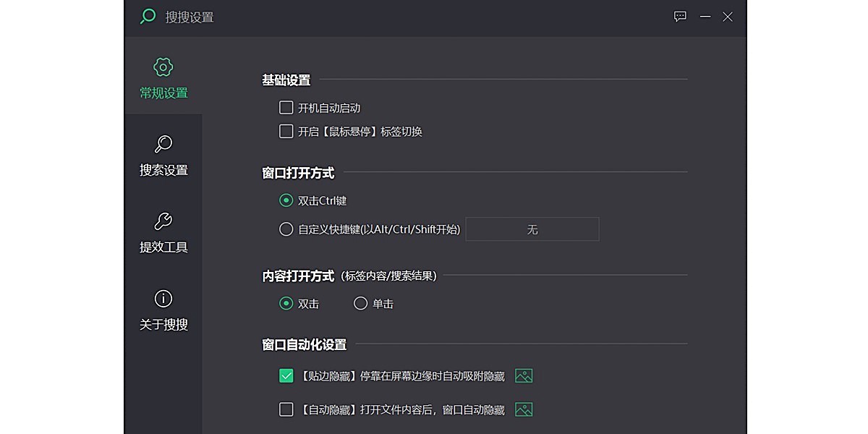This screenshot has width=868, height=434.
Task: Uncheck the 【贴边隐藏】 option
Action: click(286, 375)
